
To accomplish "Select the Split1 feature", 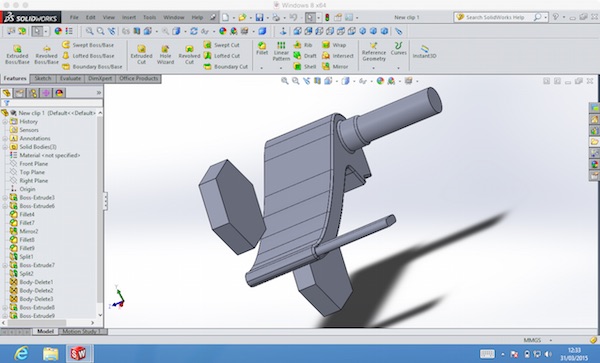I will (26, 257).
